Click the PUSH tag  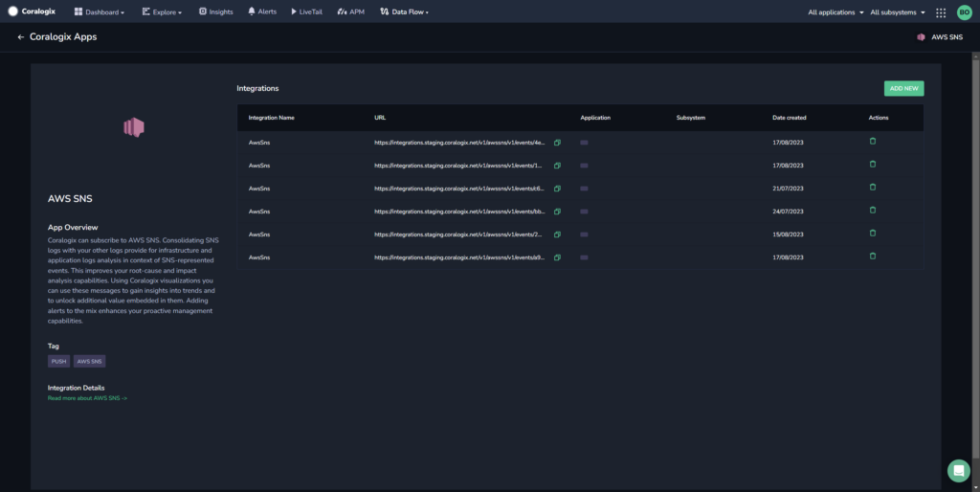tap(58, 361)
